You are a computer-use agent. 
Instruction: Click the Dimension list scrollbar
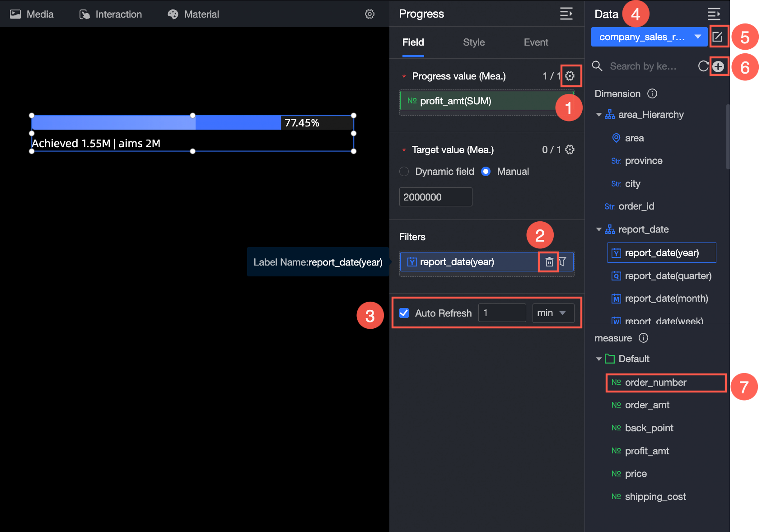[x=728, y=137]
